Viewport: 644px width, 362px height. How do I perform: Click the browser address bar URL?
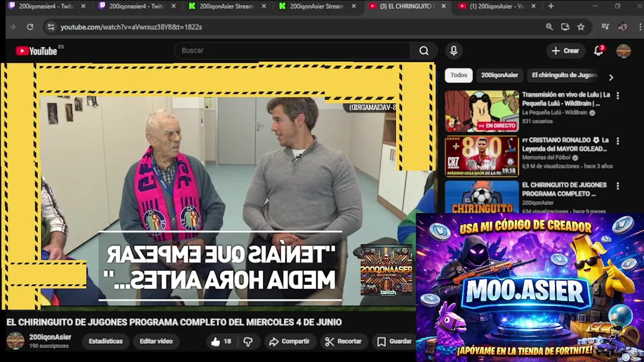click(131, 27)
